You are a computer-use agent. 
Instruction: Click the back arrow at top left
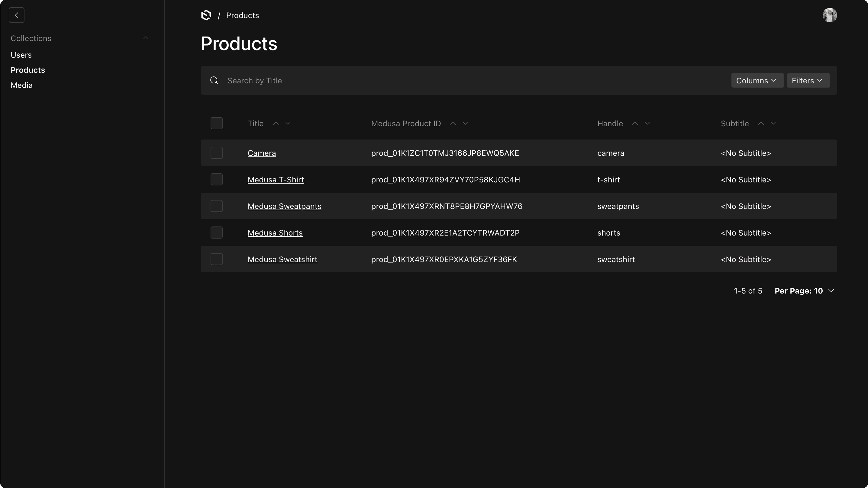(x=16, y=15)
